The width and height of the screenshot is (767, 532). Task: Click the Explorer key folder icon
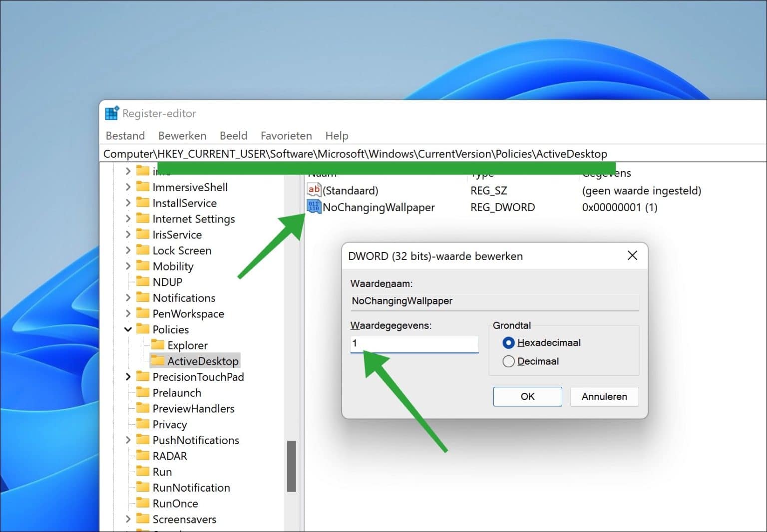(x=157, y=345)
